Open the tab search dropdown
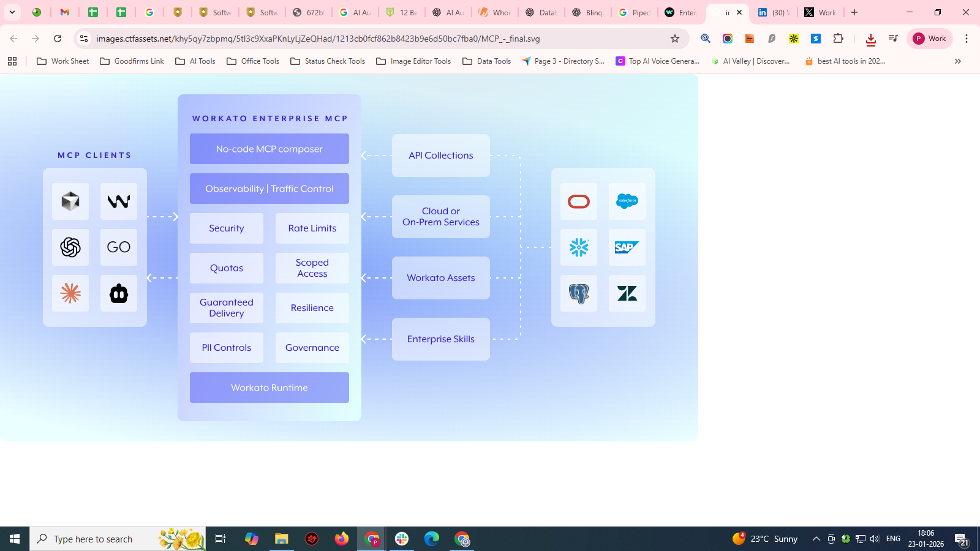Viewport: 980px width, 551px height. tap(12, 12)
